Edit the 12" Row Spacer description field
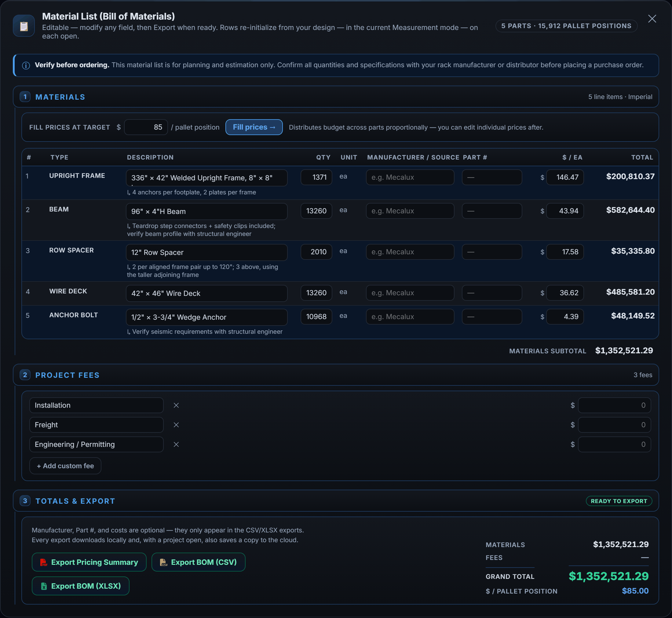 tap(206, 252)
